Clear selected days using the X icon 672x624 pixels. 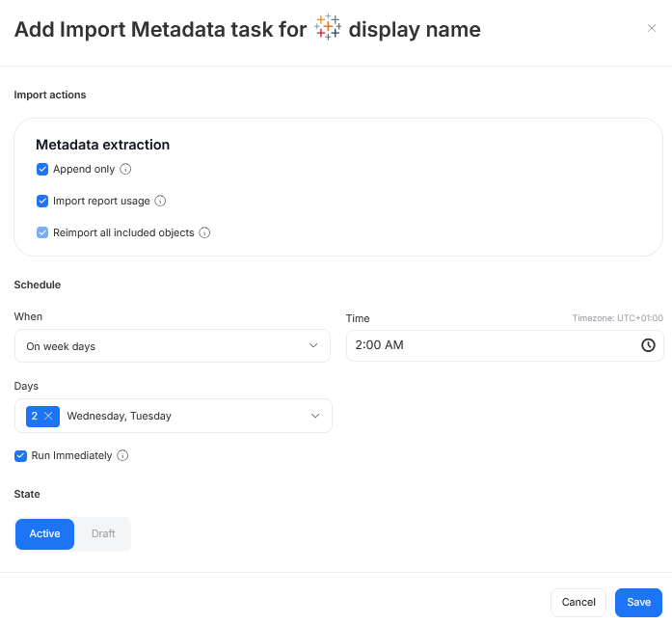48,416
